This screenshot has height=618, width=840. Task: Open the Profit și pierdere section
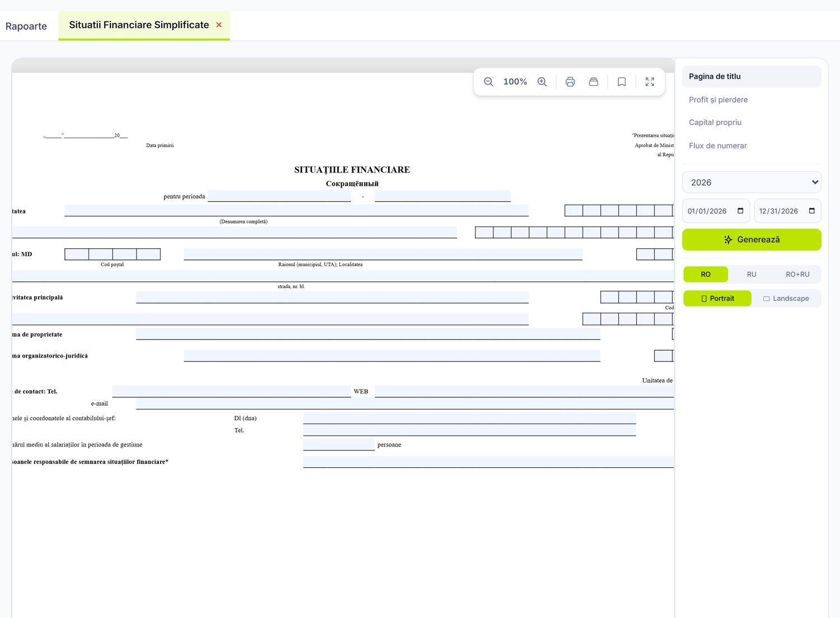752,100
